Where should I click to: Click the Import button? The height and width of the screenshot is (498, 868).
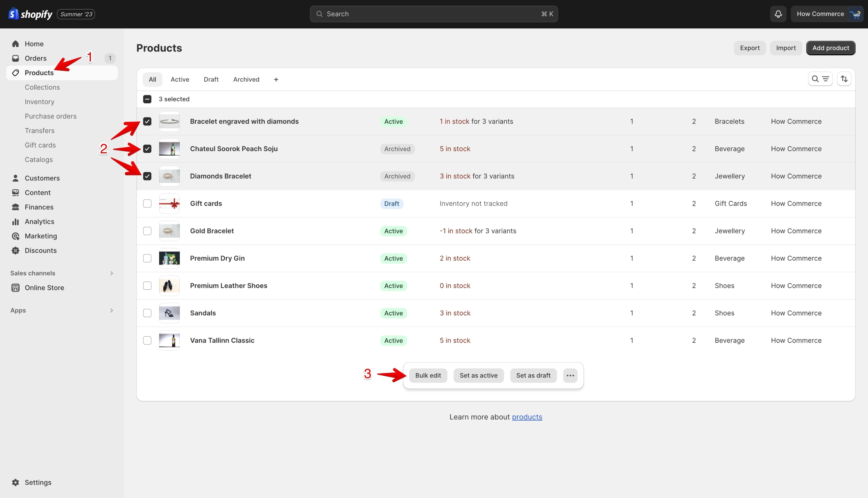click(x=786, y=48)
